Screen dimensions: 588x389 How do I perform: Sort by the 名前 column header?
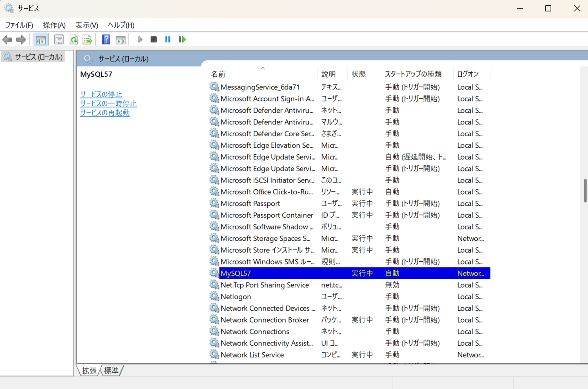point(262,74)
